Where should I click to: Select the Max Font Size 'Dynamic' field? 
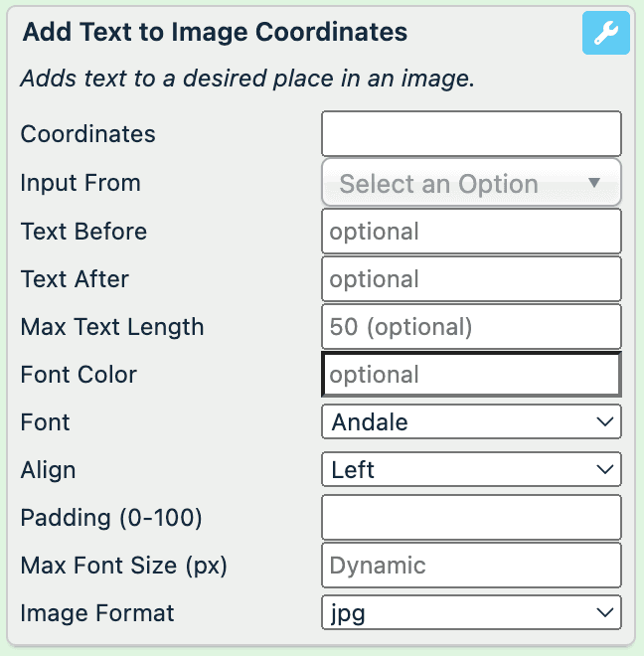pos(471,566)
